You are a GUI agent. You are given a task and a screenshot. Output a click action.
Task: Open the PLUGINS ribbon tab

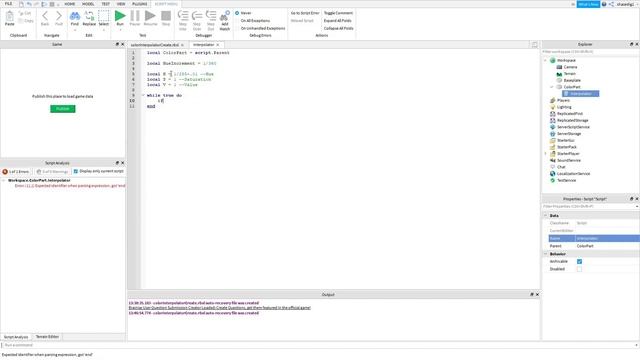tap(140, 4)
